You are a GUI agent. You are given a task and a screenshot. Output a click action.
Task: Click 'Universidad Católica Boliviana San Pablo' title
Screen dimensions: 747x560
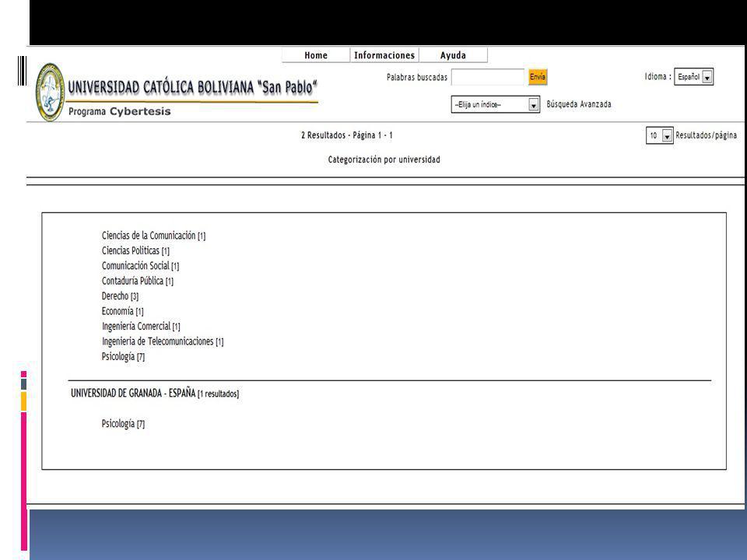tap(192, 88)
